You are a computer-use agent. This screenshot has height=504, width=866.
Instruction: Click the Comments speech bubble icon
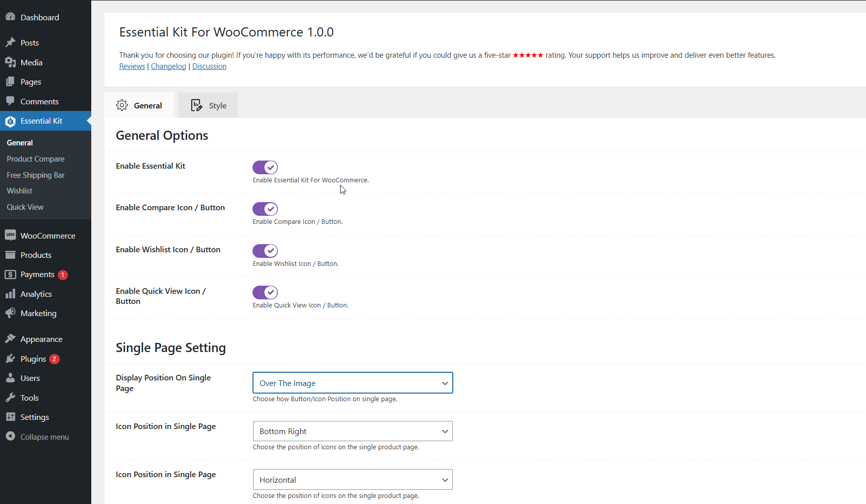[10, 101]
